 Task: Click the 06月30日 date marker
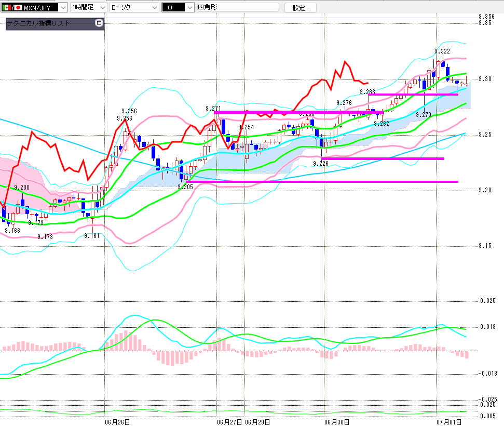[337, 422]
